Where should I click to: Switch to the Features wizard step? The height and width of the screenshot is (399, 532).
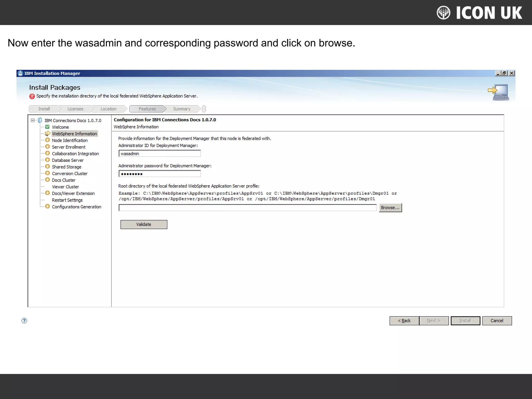[x=147, y=109]
